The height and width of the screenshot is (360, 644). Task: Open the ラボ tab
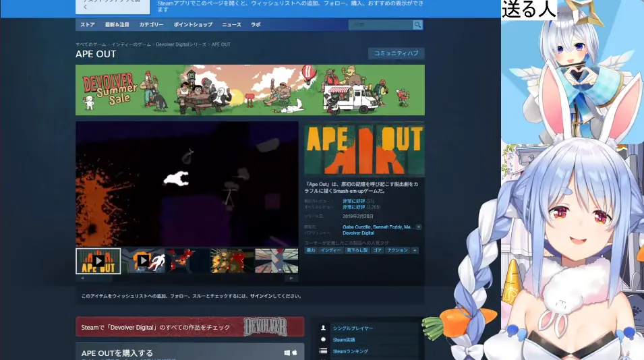(x=256, y=25)
